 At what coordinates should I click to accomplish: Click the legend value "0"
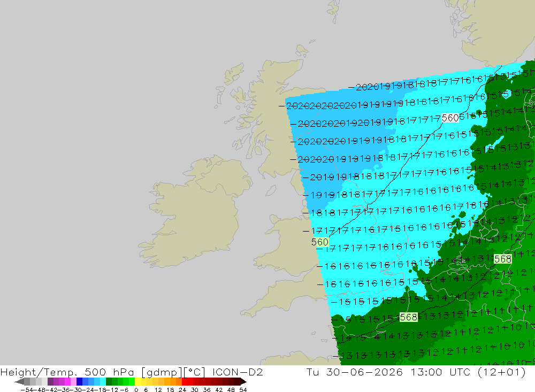point(136,390)
